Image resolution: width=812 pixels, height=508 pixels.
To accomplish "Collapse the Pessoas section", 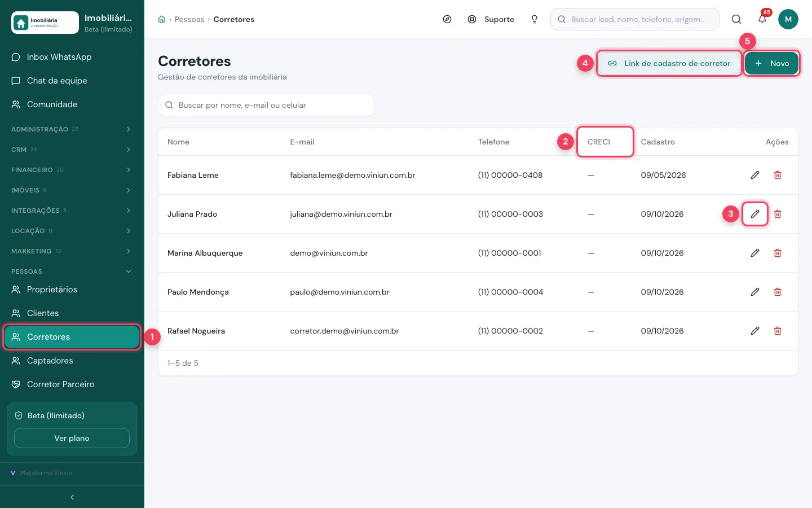I will (x=72, y=271).
